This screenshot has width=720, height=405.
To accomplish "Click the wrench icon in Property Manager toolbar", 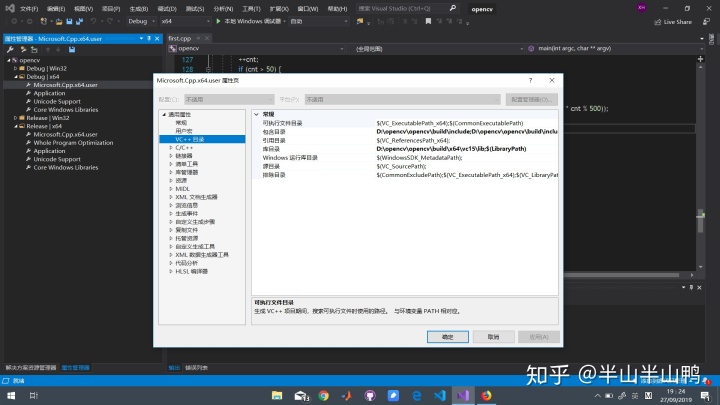I will point(10,49).
